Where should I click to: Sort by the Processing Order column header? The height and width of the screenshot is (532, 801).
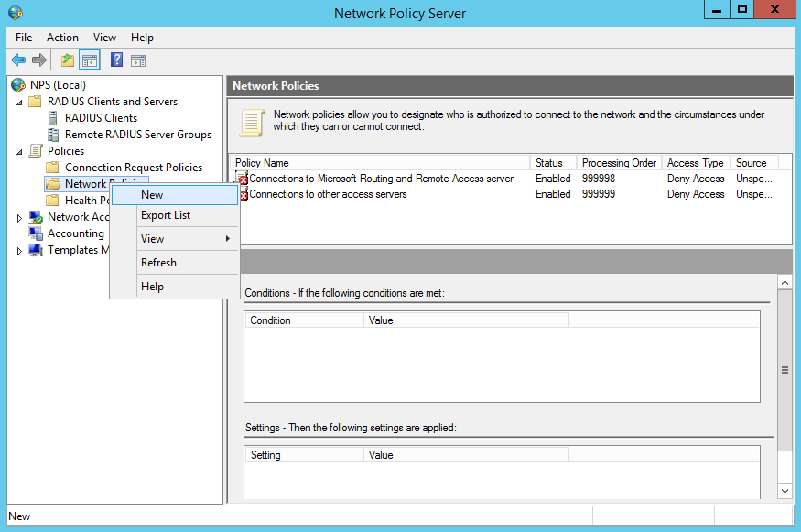point(619,163)
